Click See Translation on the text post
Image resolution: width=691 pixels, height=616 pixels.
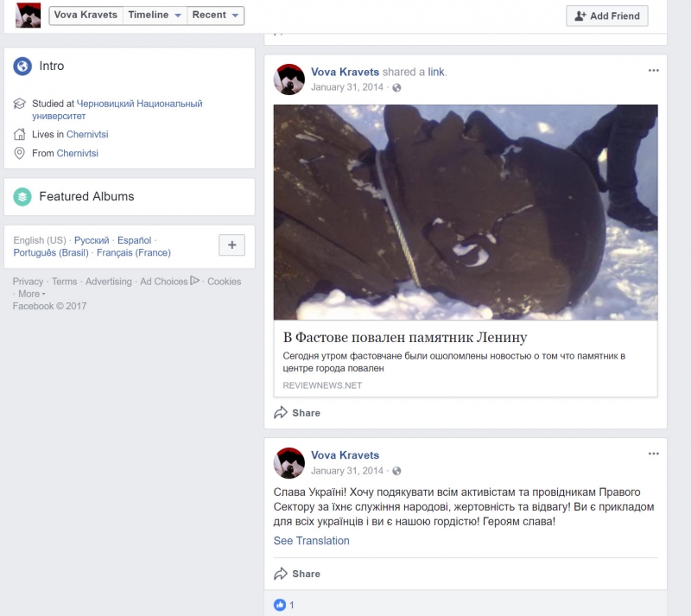point(312,541)
